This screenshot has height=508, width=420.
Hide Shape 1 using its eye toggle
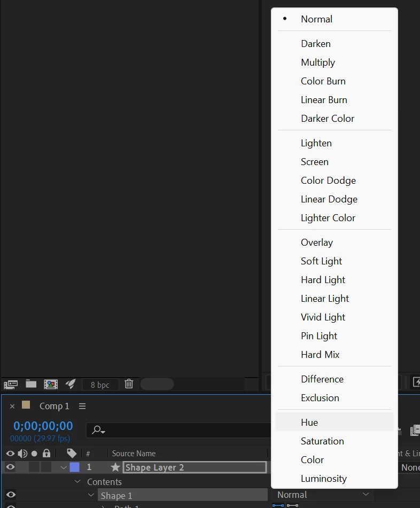11,495
